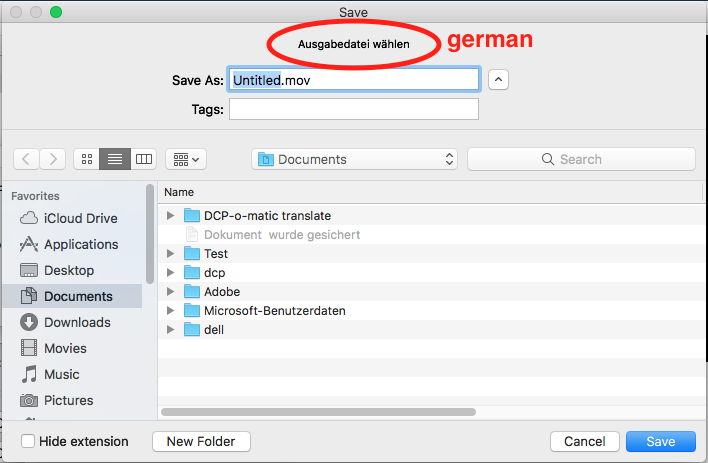Click the Save button
This screenshot has height=463, width=708.
pos(661,441)
